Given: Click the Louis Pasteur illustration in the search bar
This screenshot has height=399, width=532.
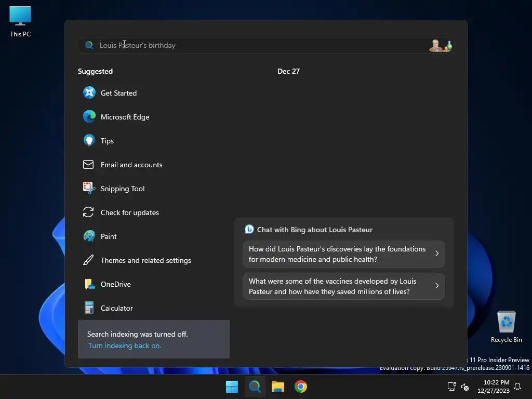Looking at the screenshot, I should pyautogui.click(x=441, y=46).
